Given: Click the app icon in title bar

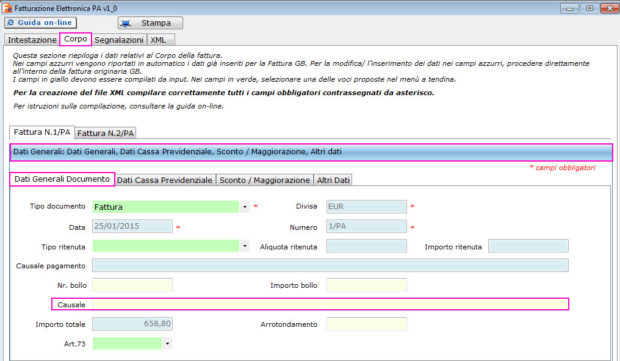Looking at the screenshot, I should point(7,8).
